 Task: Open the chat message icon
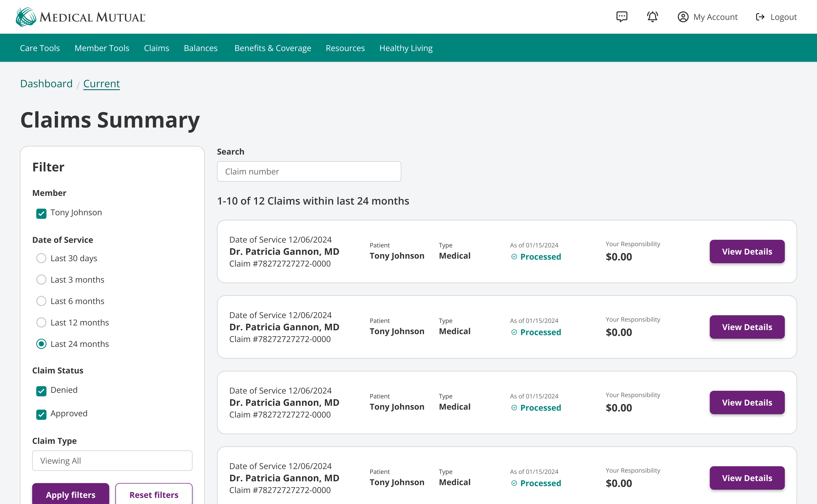[x=621, y=17]
